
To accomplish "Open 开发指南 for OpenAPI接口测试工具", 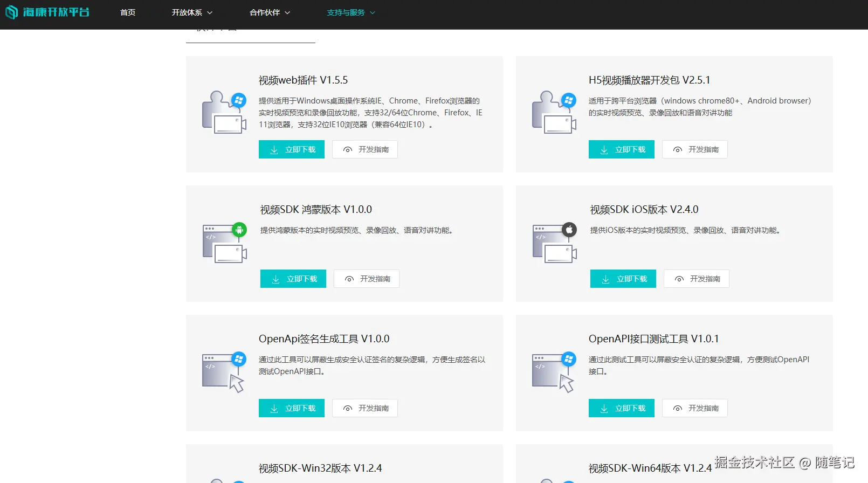I will click(x=695, y=408).
